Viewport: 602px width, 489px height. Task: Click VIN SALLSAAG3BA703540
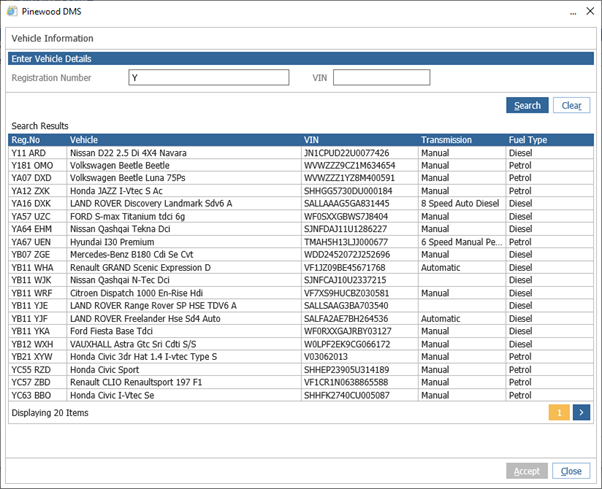[346, 306]
